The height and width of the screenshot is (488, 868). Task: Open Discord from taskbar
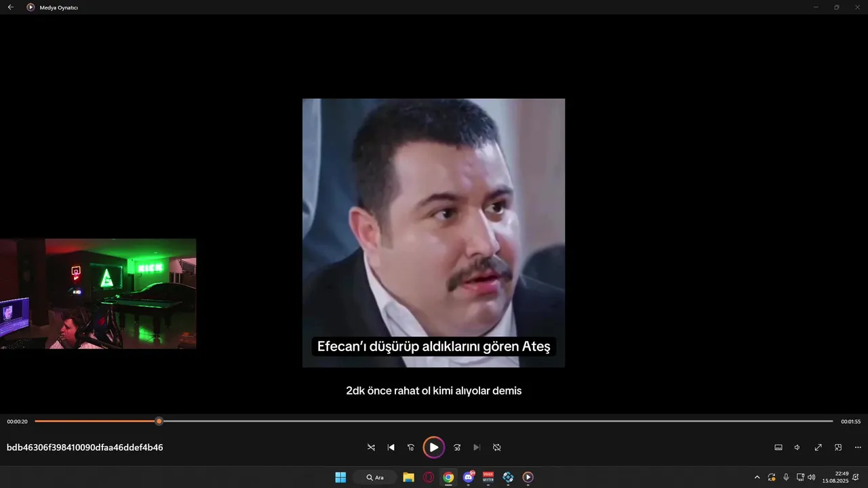point(468,477)
